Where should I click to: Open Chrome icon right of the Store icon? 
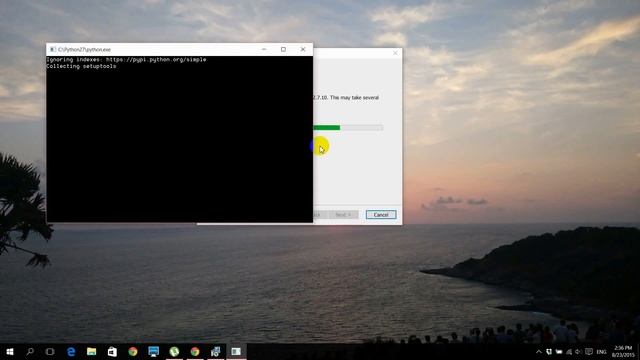click(x=133, y=351)
